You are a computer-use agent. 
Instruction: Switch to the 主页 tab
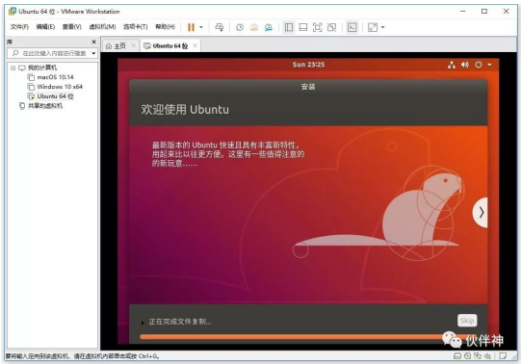(116, 46)
